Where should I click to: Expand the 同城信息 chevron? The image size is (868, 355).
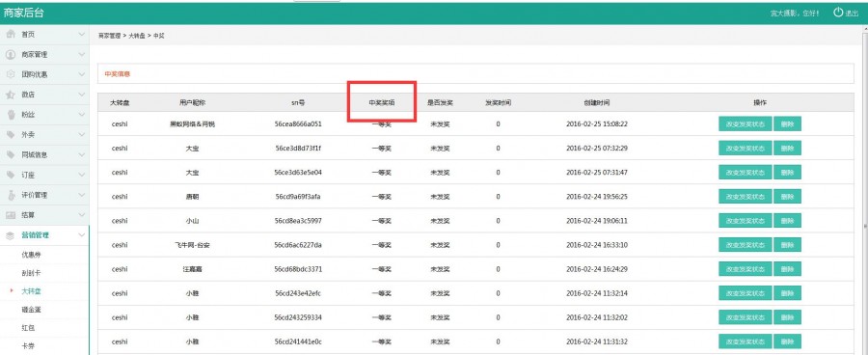pos(81,154)
